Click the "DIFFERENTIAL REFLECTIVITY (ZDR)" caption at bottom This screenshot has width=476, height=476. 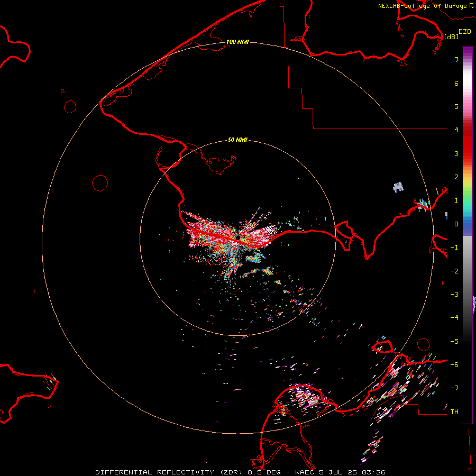click(169, 472)
